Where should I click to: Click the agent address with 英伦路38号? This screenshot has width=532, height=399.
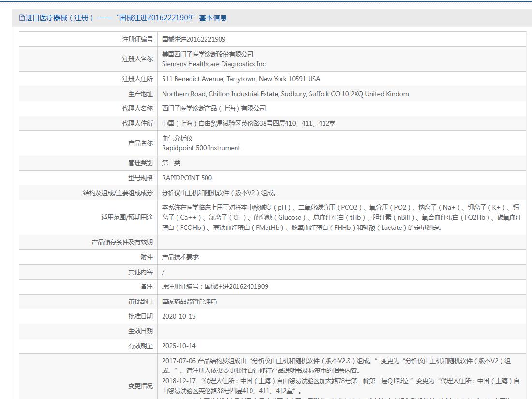249,123
